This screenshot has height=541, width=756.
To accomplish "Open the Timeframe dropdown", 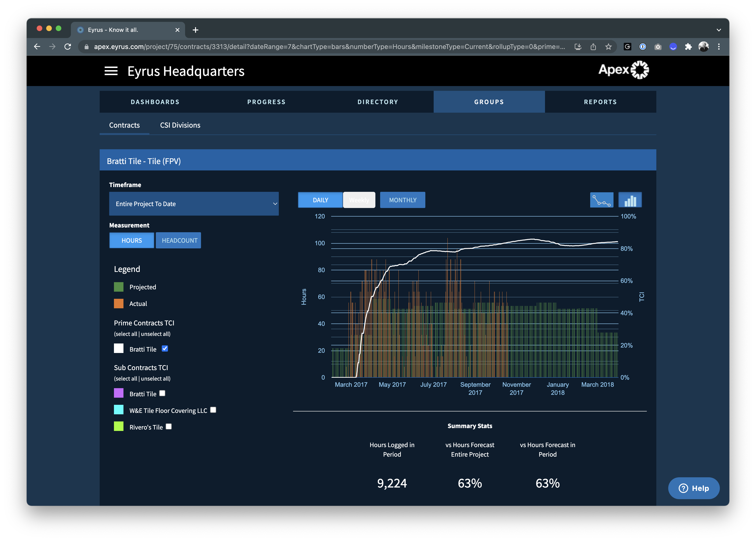I will [x=194, y=203].
